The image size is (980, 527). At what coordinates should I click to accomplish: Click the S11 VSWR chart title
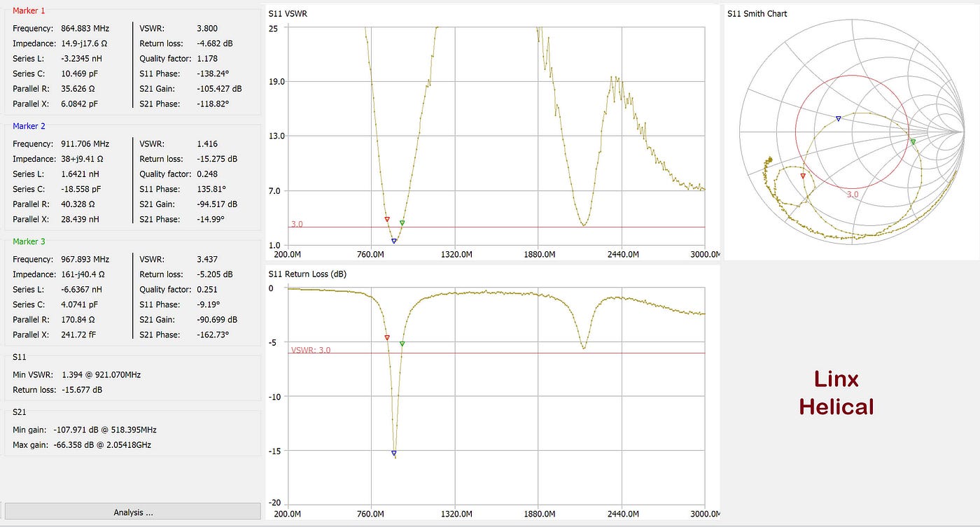[x=288, y=13]
